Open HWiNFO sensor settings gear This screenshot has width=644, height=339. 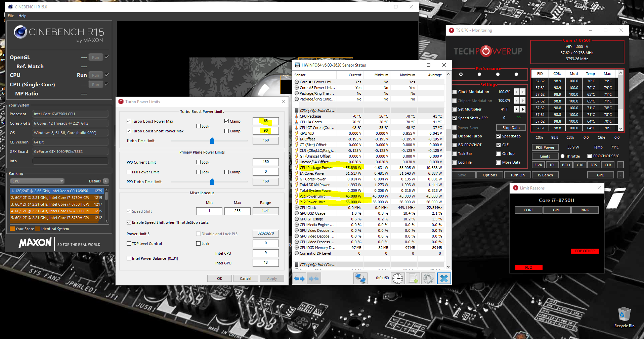tap(428, 279)
